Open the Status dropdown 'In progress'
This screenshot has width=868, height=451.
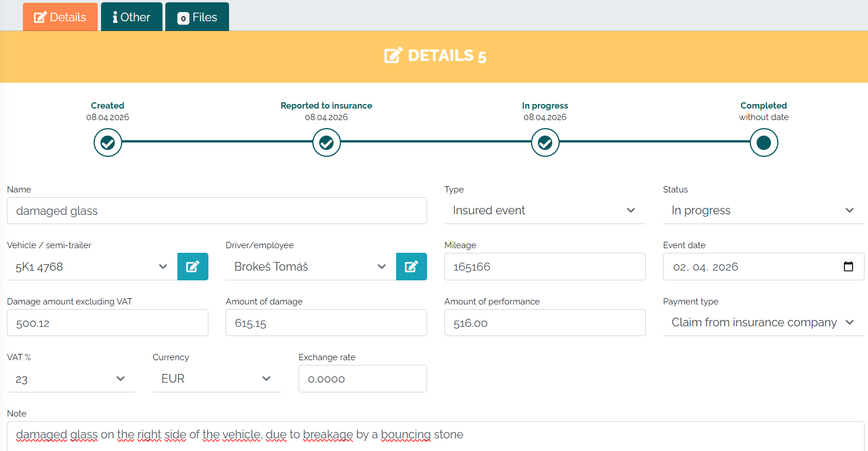pyautogui.click(x=764, y=211)
